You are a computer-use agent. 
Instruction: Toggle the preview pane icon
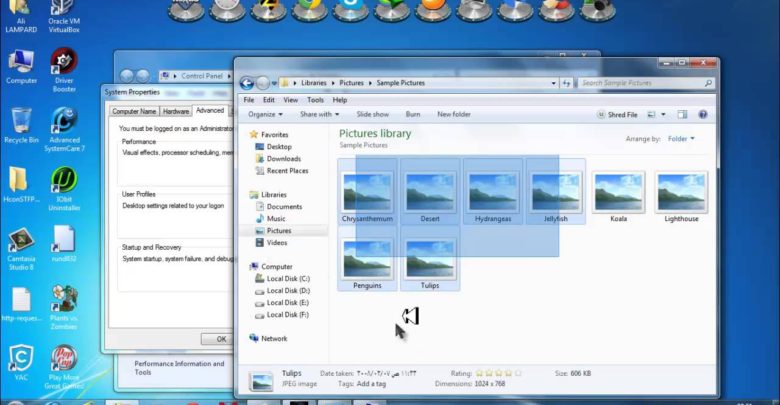click(x=682, y=114)
